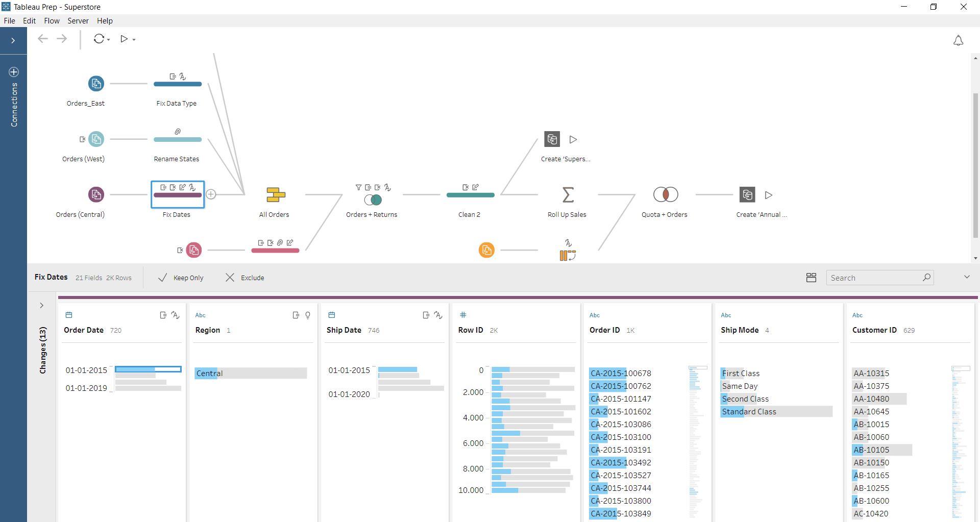
Task: Select the pivot step icon
Action: pos(568,255)
